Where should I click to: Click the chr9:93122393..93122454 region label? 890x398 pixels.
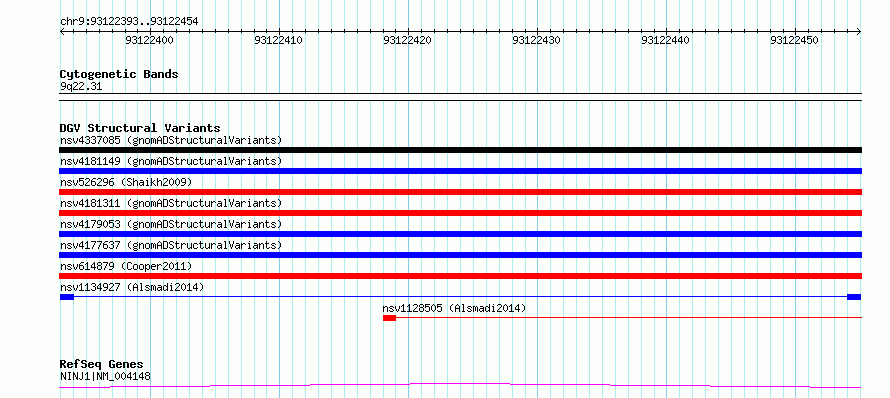coord(129,22)
